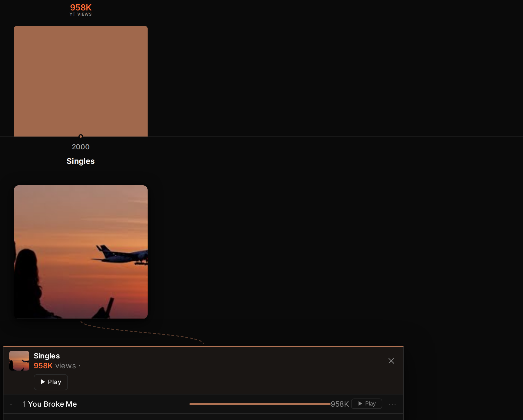Open the large sunset airplane album cover
Viewport: 523px width, 420px height.
click(81, 252)
